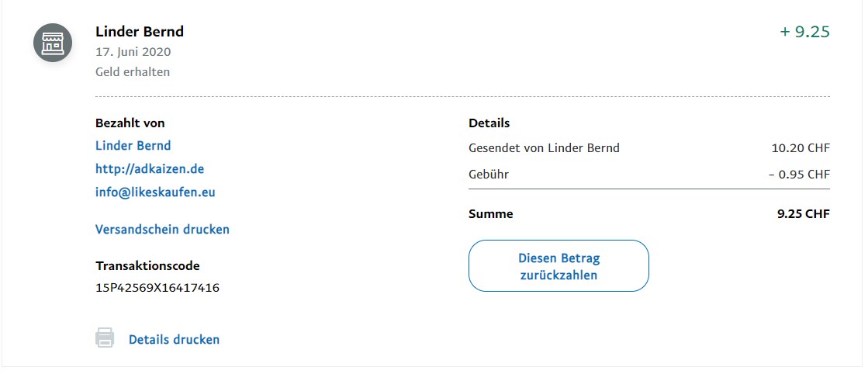
Task: Click the green + 9.25 amount
Action: click(804, 32)
